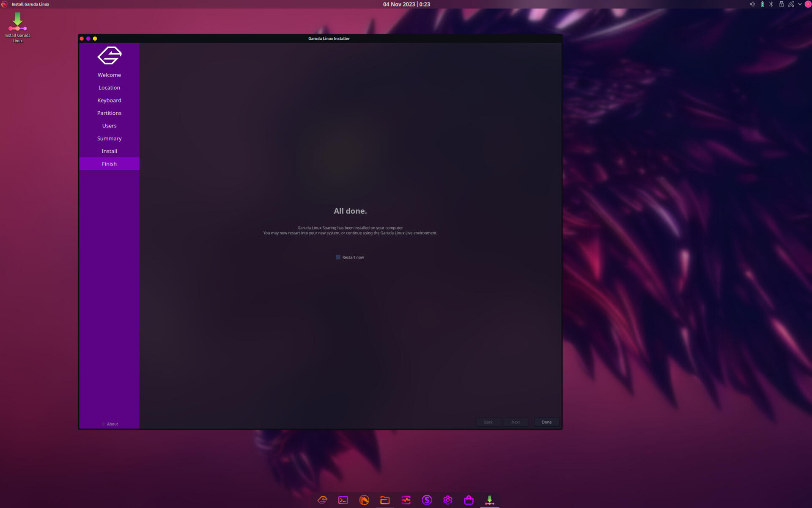The image size is (812, 508).
Task: Open the Install Garuda Linux desktop icon
Action: click(17, 27)
